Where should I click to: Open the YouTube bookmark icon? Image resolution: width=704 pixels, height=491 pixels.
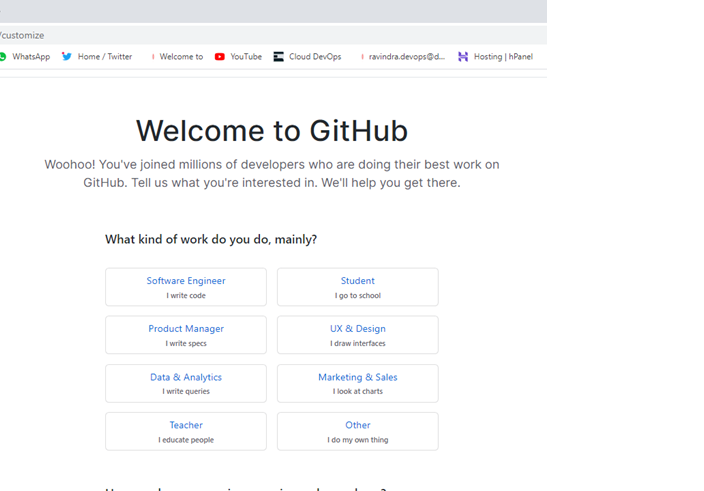220,57
